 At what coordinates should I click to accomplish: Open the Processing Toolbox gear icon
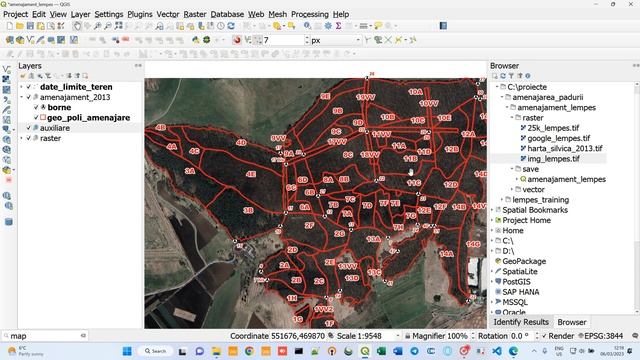[x=328, y=26]
